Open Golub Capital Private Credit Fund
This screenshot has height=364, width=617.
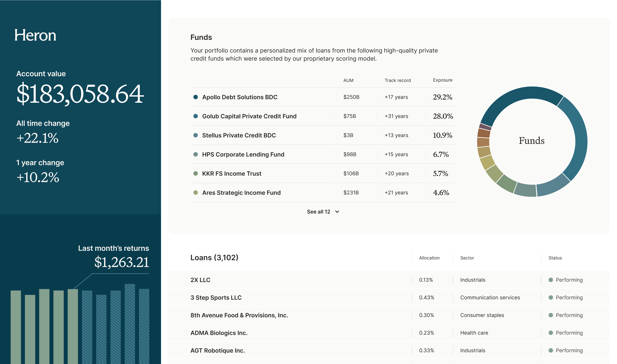coord(249,116)
